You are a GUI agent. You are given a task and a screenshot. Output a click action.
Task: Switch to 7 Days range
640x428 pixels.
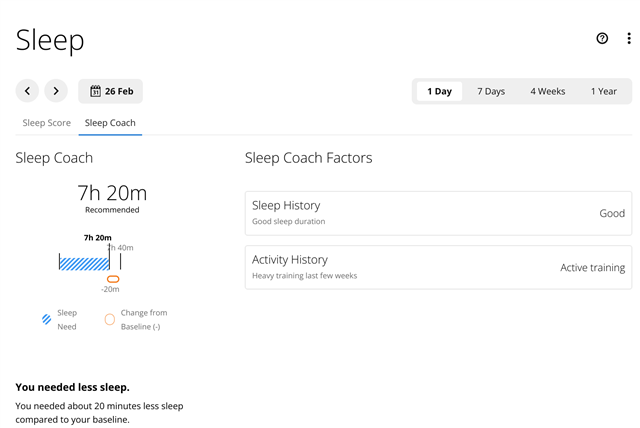[x=491, y=91]
